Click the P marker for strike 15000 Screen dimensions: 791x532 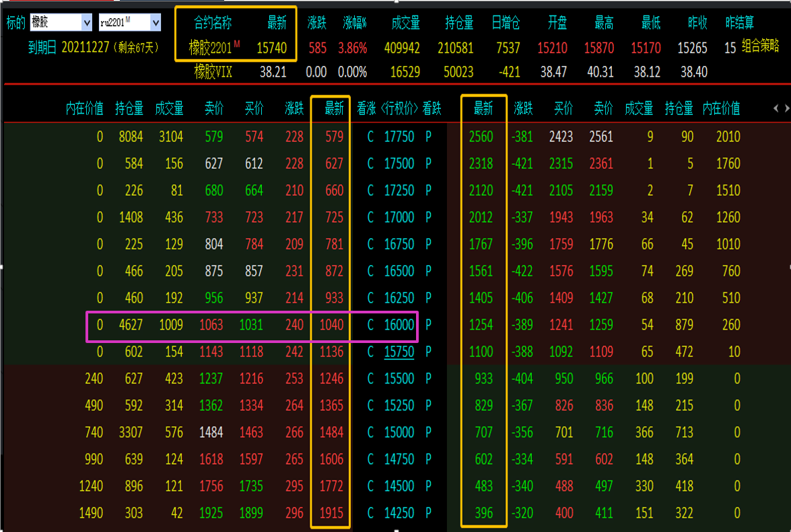[x=428, y=432]
